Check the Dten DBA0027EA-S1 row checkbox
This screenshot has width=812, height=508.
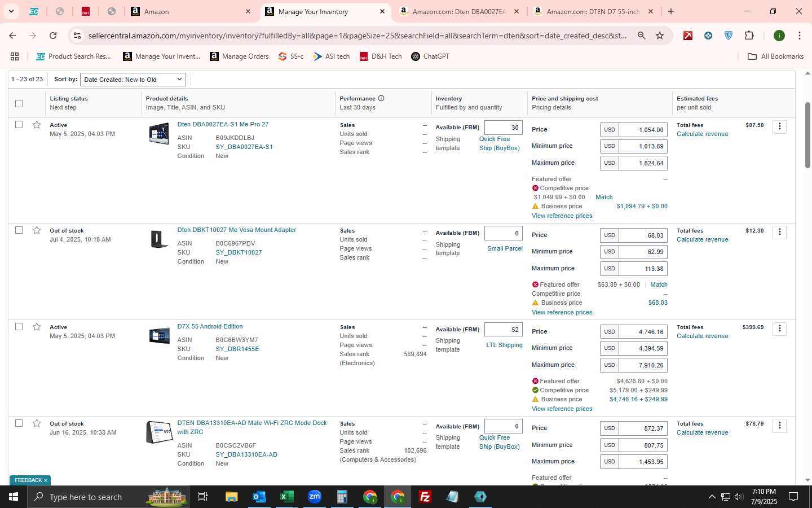click(x=19, y=124)
